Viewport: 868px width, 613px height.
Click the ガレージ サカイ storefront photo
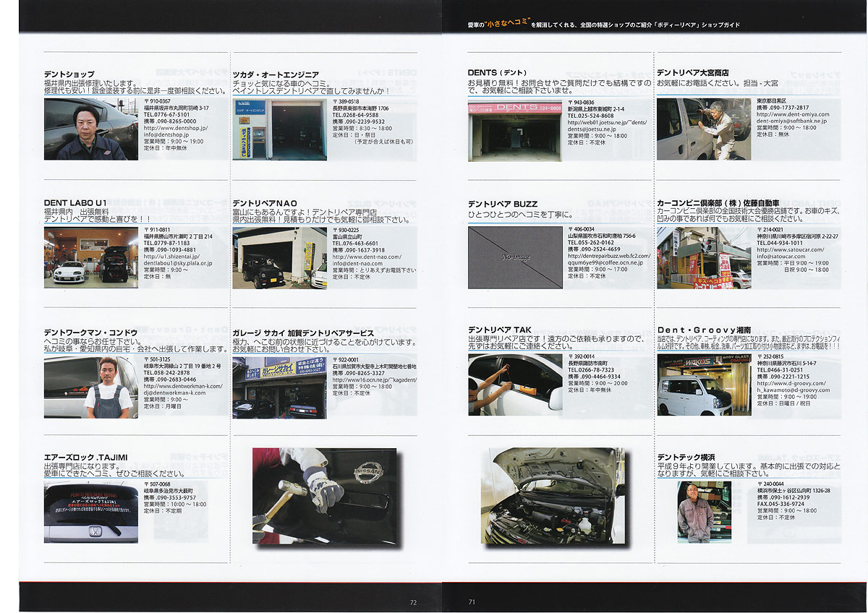coord(279,387)
